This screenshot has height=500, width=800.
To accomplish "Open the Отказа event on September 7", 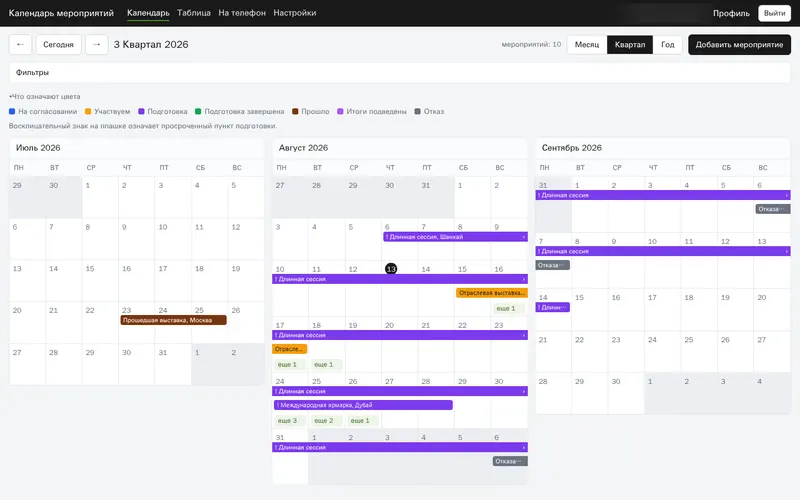I will tap(553, 265).
